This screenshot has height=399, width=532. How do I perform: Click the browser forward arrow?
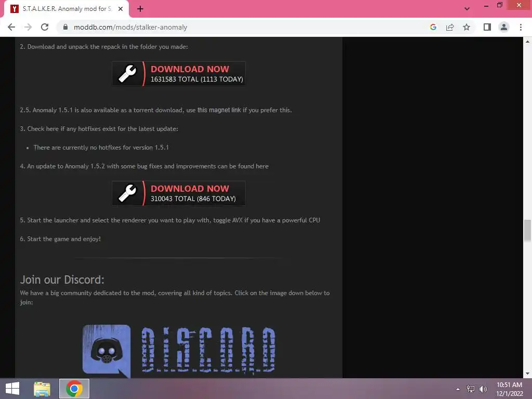(28, 27)
